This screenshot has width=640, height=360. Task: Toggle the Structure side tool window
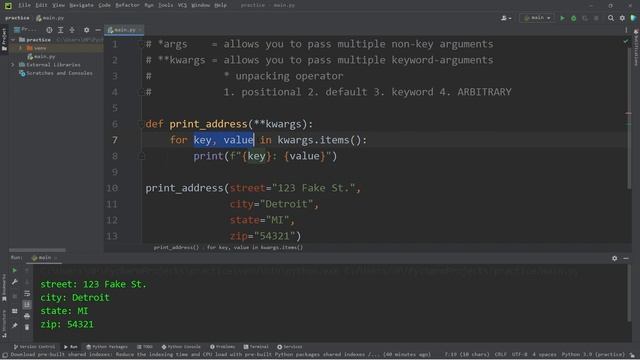(x=4, y=324)
